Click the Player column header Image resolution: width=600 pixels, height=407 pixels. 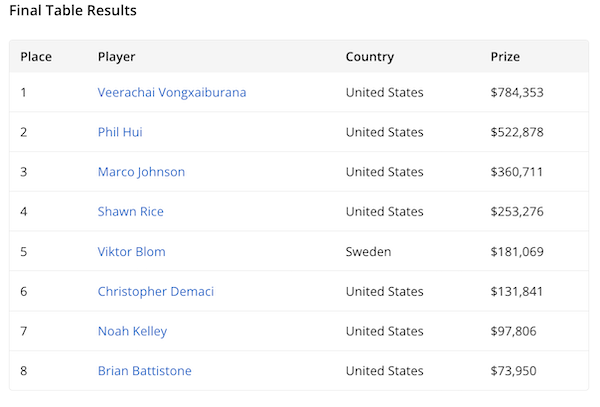116,57
